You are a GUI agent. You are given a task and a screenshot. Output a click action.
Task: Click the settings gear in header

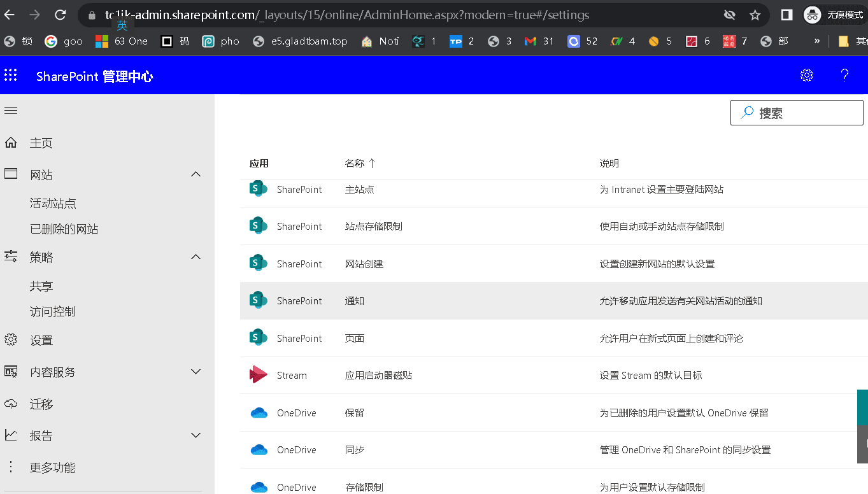(x=807, y=76)
